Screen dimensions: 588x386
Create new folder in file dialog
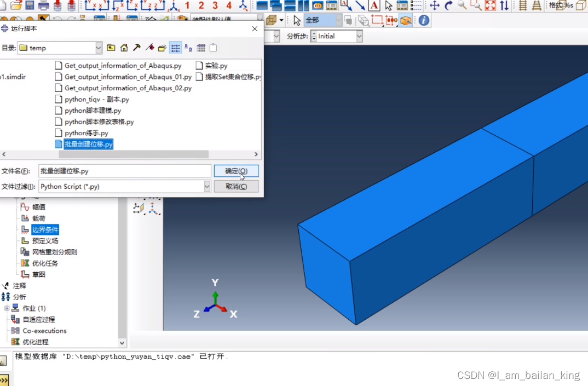[x=162, y=48]
